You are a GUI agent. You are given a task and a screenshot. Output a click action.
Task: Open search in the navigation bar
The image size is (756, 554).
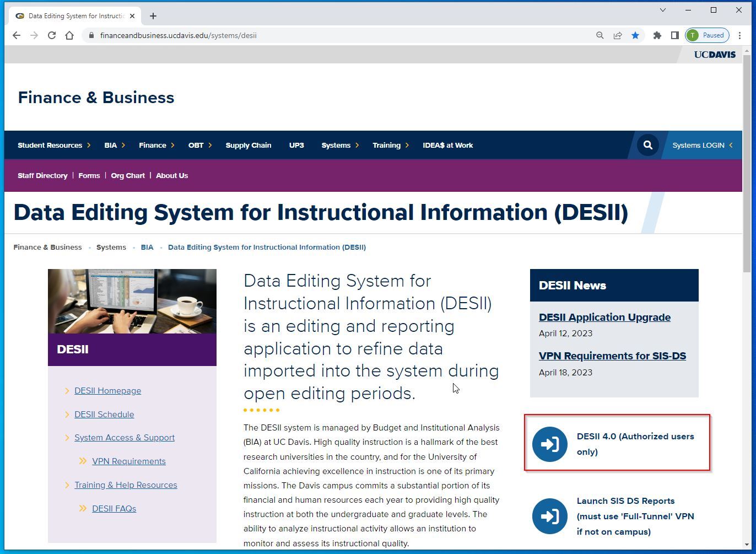(x=647, y=145)
